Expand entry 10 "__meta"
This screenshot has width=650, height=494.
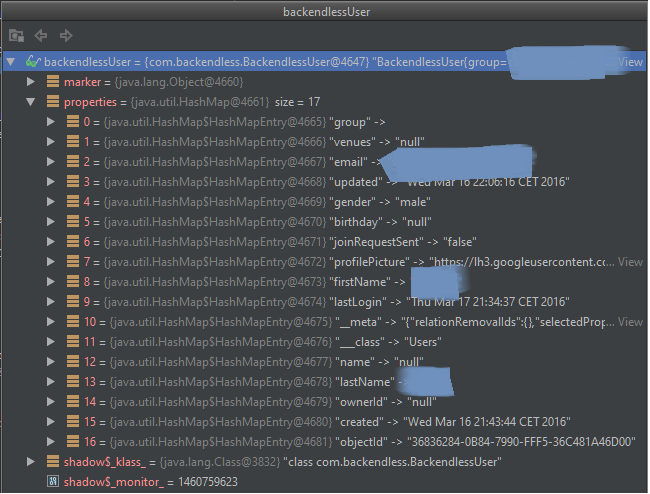51,322
